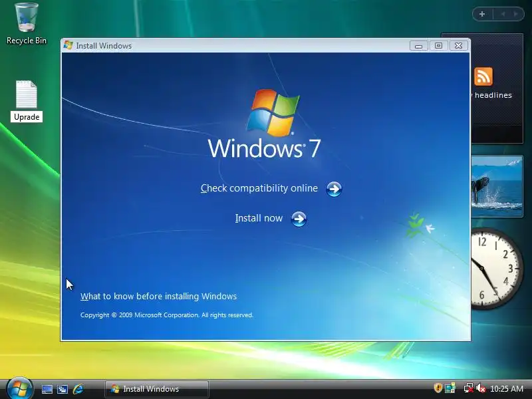
Task: Click the analog clock sidebar gadget
Action: 496,269
